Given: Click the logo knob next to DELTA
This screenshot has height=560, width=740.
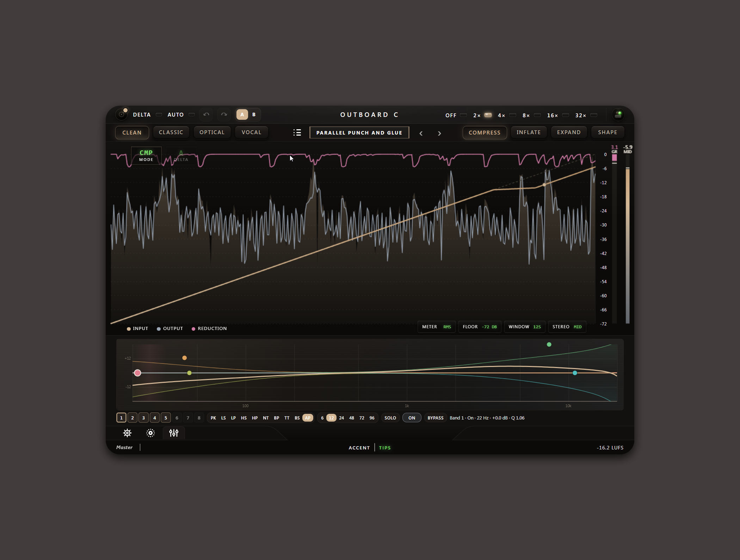Looking at the screenshot, I should click(x=122, y=114).
